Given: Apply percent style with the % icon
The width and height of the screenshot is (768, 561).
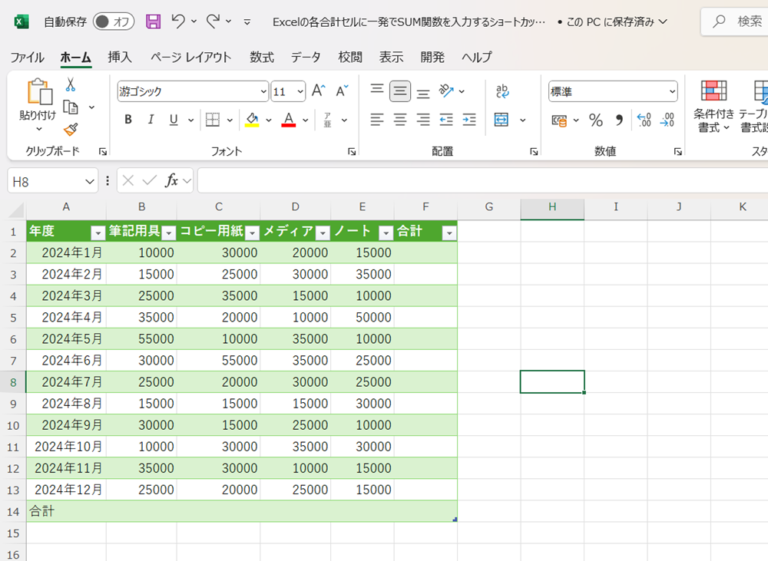Looking at the screenshot, I should pyautogui.click(x=596, y=120).
